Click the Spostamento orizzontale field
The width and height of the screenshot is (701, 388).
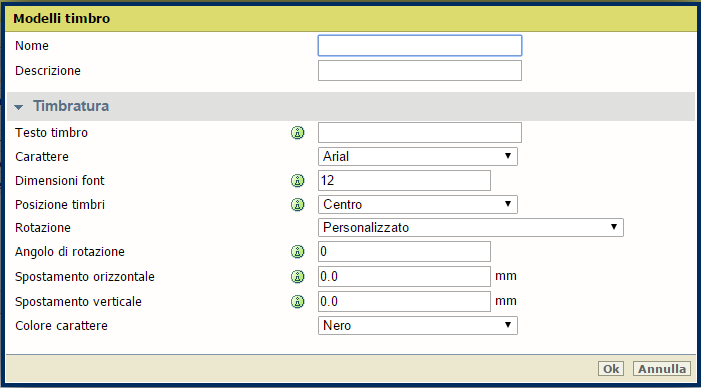(404, 277)
